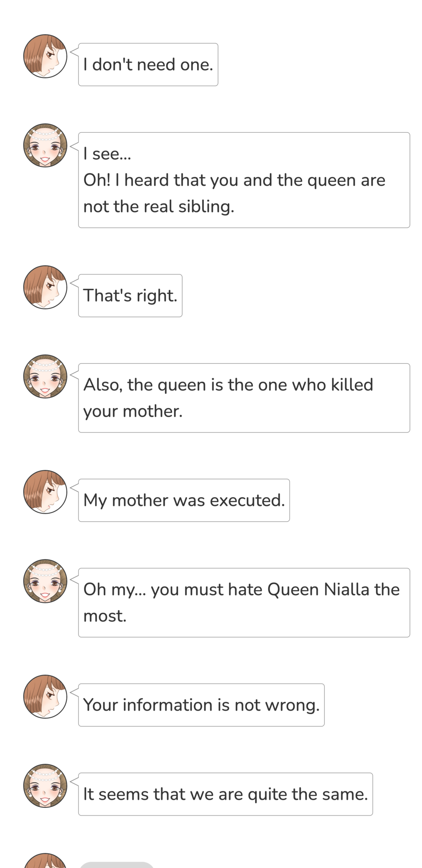Tap the avatar beside "My mother was executed."
The image size is (422, 868).
(45, 492)
